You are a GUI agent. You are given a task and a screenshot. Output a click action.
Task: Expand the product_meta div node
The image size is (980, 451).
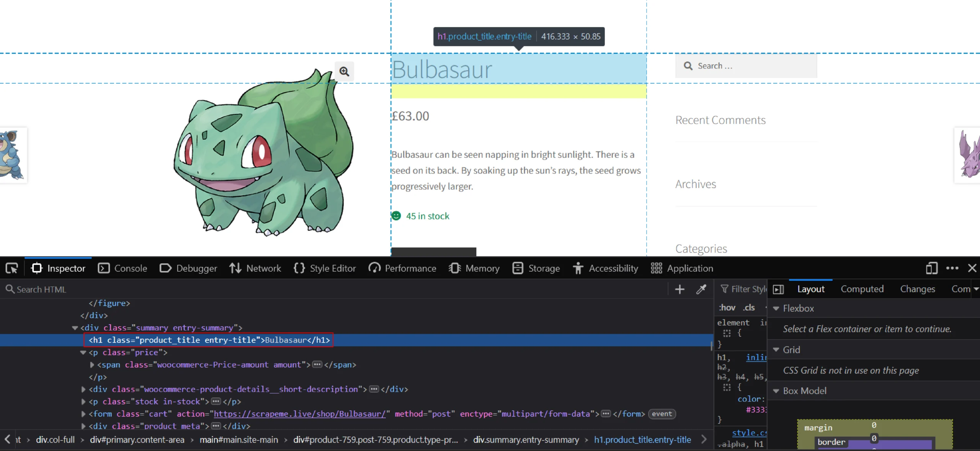click(x=83, y=426)
